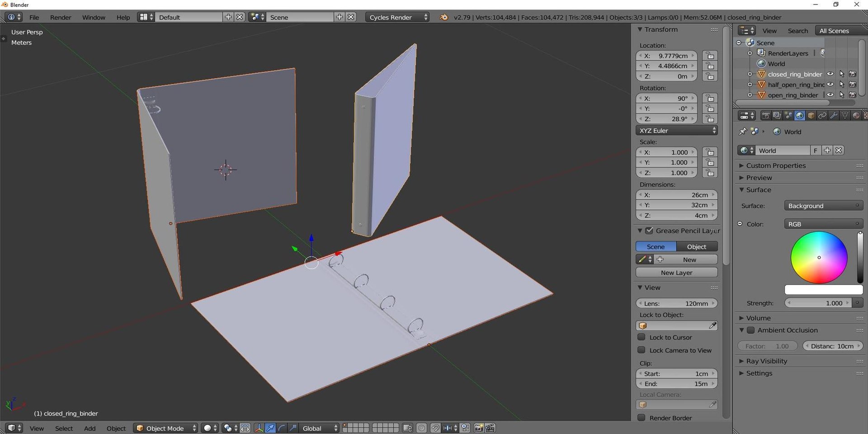Open the Render properties camera tab
This screenshot has height=434, width=868.
point(765,116)
